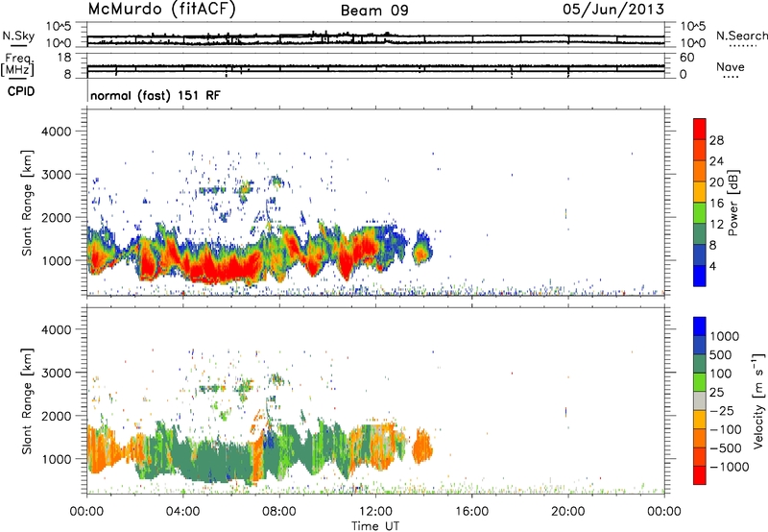
Task: Click the 20 label on power colorbar
Action: (716, 182)
